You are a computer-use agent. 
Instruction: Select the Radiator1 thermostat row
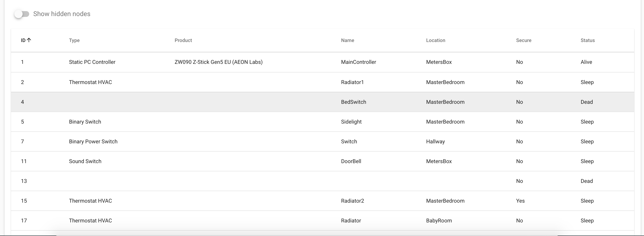[352, 82]
